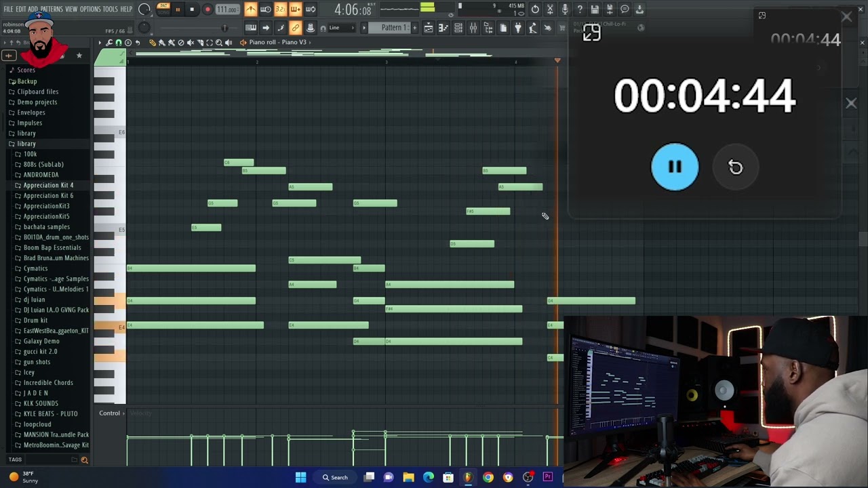Click the audio editor scissors icon
This screenshot has height=488, width=868.
click(550, 9)
